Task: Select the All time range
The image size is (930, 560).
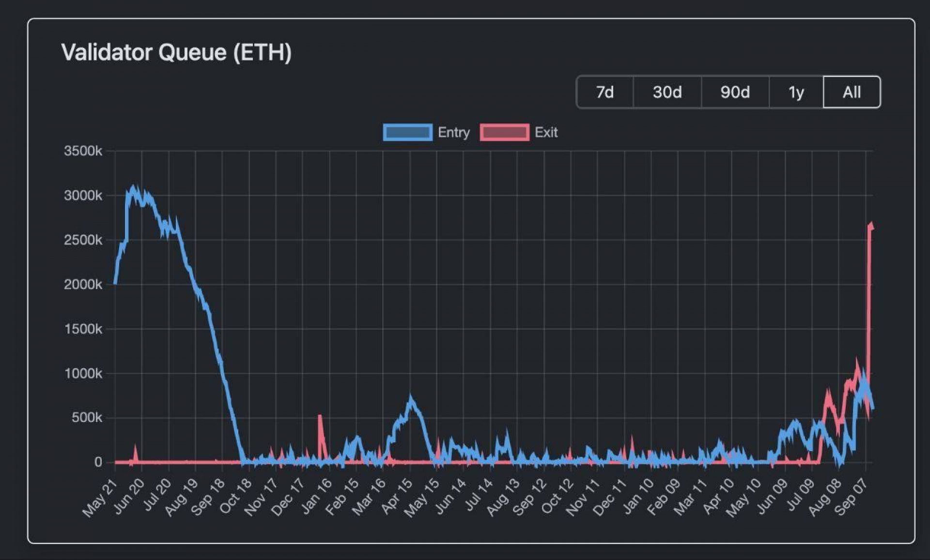Action: [852, 92]
